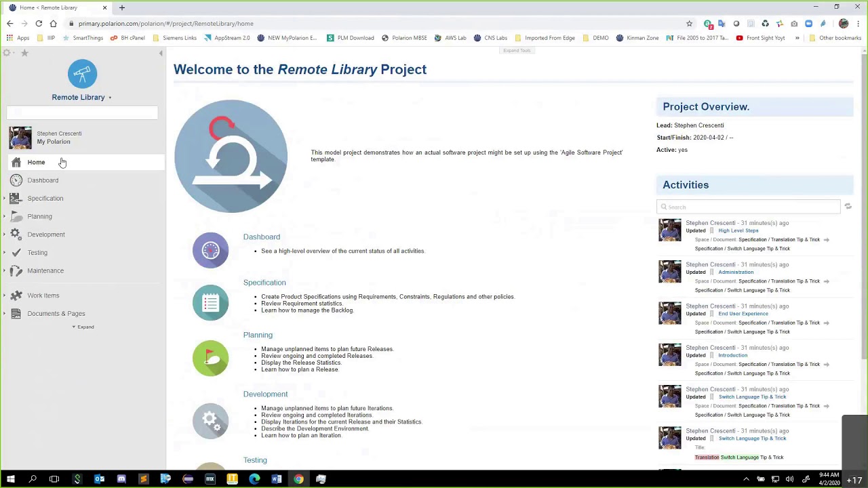The height and width of the screenshot is (488, 868).
Task: Click the Work Items puzzle icon
Action: (16, 296)
